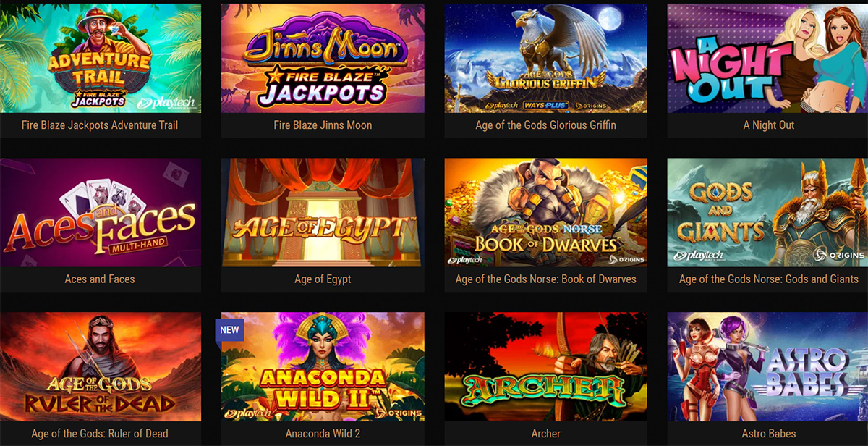The width and height of the screenshot is (868, 446).
Task: Click the Fire Blaze Jackpots Adventure Trail title
Action: [x=100, y=125]
